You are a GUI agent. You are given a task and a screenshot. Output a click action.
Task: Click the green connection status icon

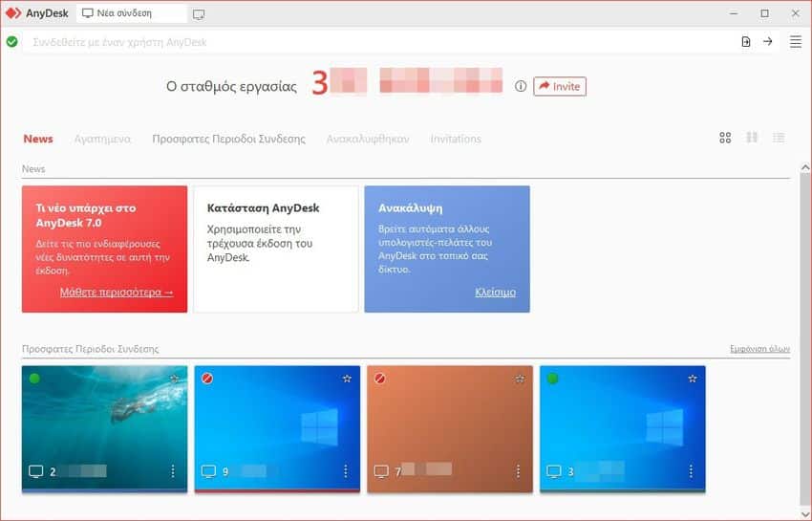(x=11, y=42)
